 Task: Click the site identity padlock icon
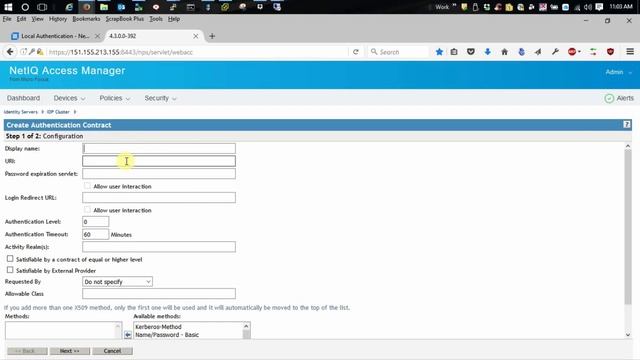click(x=40, y=52)
